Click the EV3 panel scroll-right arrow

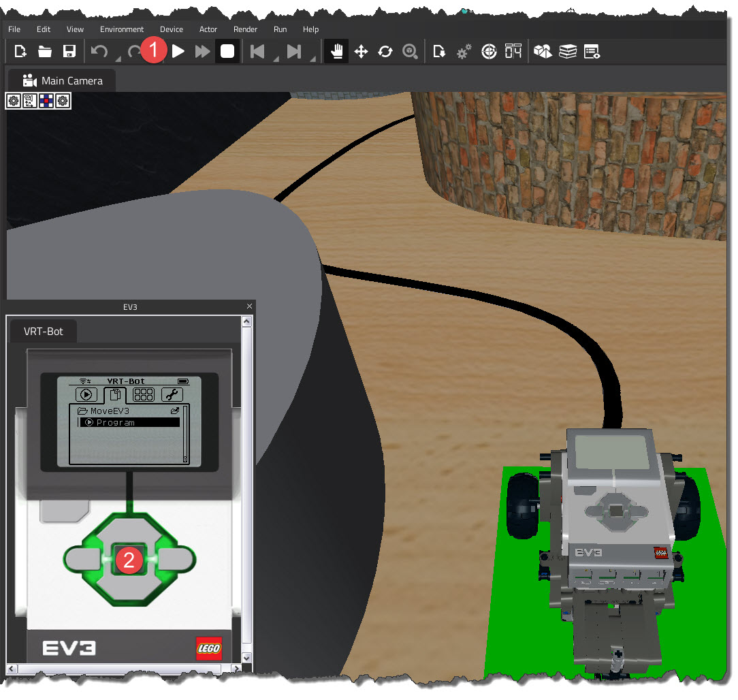(237, 669)
